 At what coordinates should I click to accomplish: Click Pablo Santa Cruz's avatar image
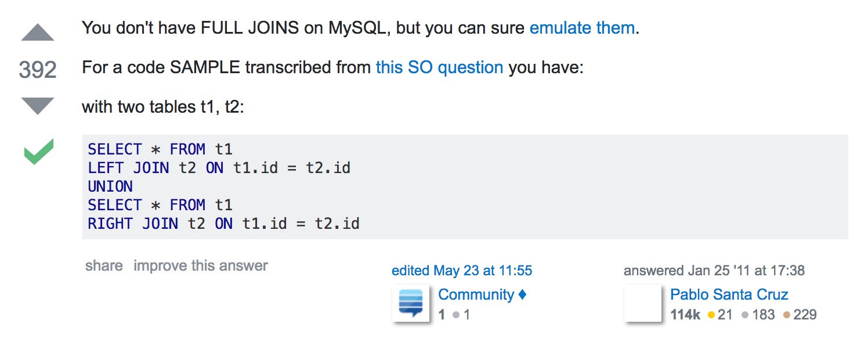643,303
